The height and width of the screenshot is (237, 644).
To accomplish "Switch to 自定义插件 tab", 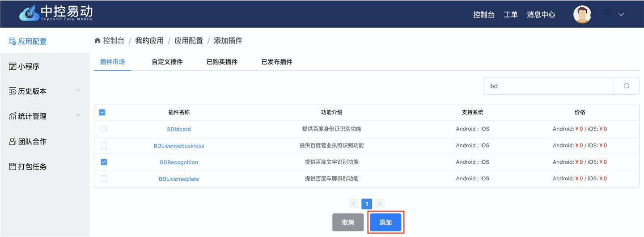I will [167, 62].
